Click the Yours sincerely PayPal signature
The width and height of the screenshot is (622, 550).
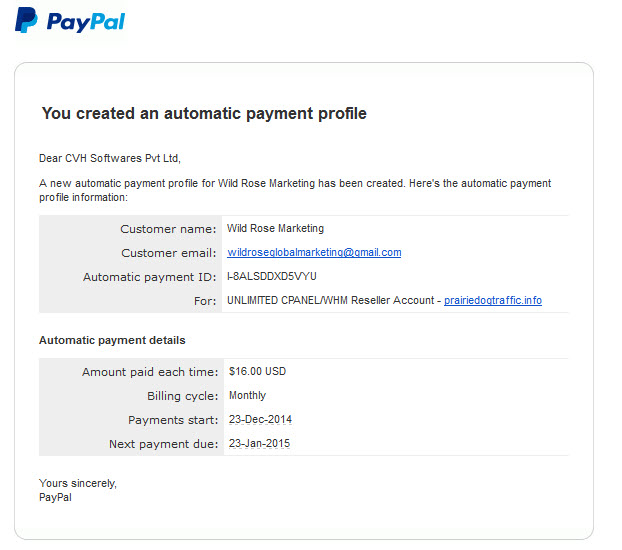click(x=78, y=490)
